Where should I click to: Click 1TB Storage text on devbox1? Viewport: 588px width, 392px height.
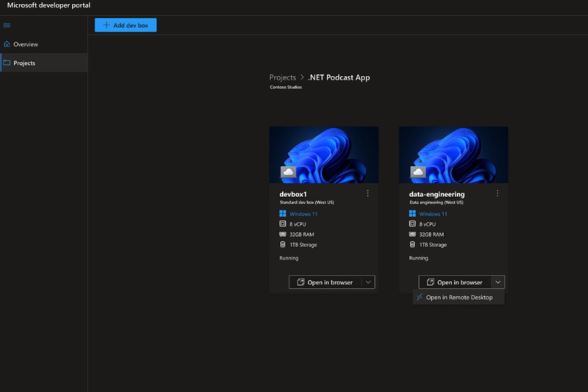pyautogui.click(x=303, y=245)
